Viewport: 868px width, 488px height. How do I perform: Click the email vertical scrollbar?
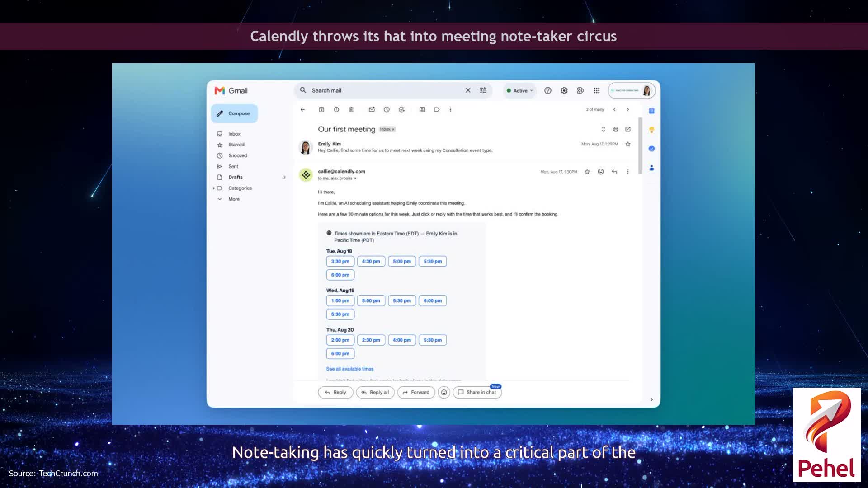pyautogui.click(x=640, y=145)
